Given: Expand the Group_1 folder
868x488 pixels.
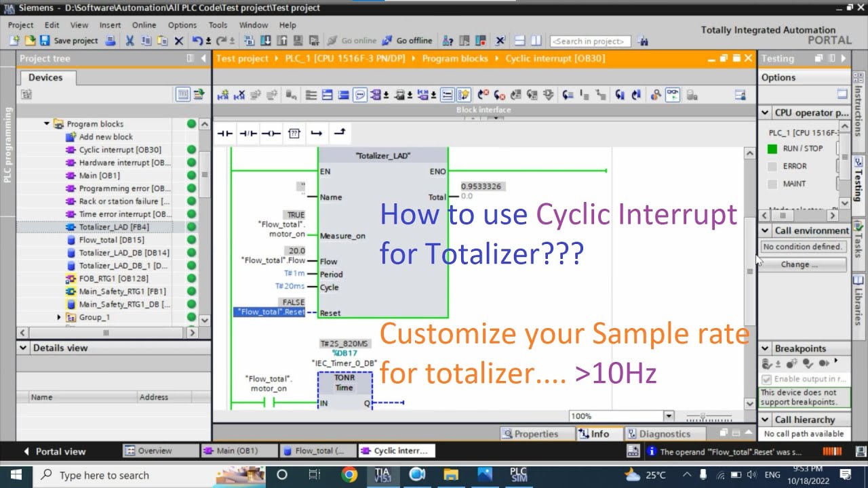Looking at the screenshot, I should coord(59,317).
